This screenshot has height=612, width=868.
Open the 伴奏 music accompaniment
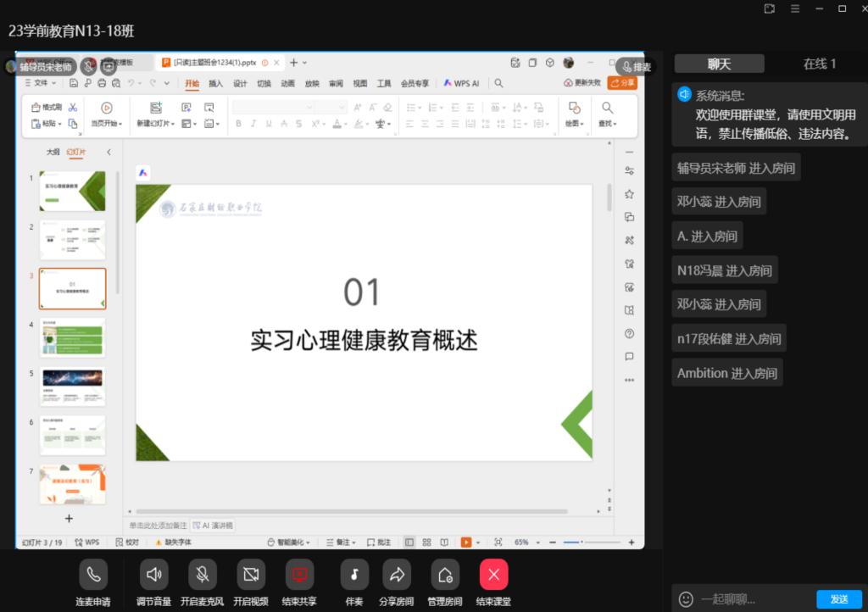tap(354, 575)
